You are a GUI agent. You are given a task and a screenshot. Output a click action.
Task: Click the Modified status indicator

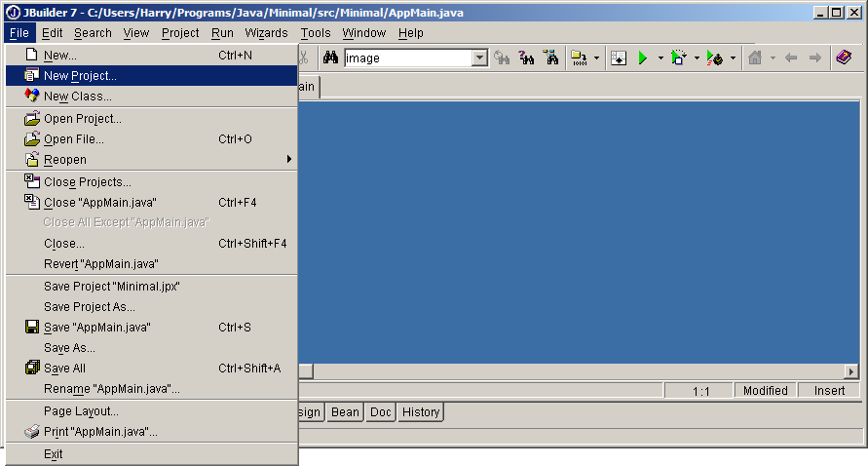point(765,391)
